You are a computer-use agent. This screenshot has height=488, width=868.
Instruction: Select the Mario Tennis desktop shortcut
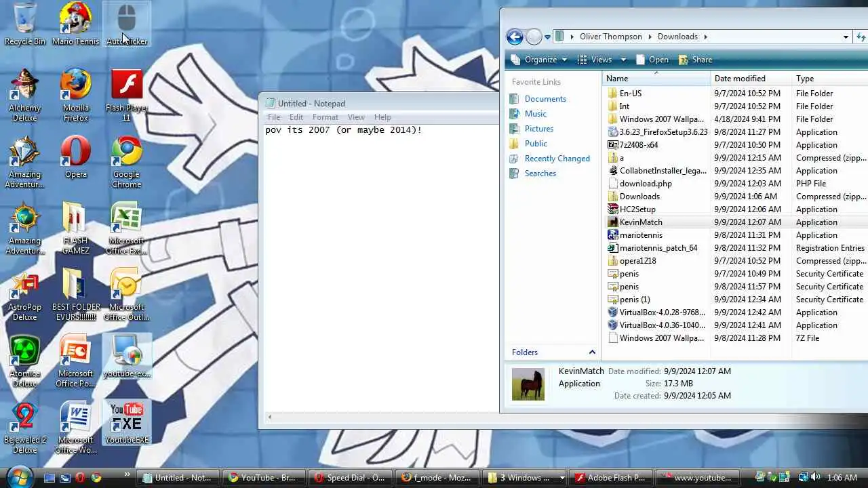tap(76, 24)
